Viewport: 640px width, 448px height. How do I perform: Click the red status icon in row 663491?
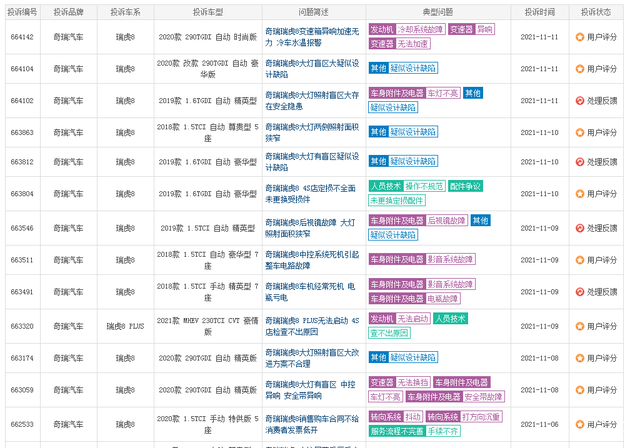pyautogui.click(x=580, y=292)
